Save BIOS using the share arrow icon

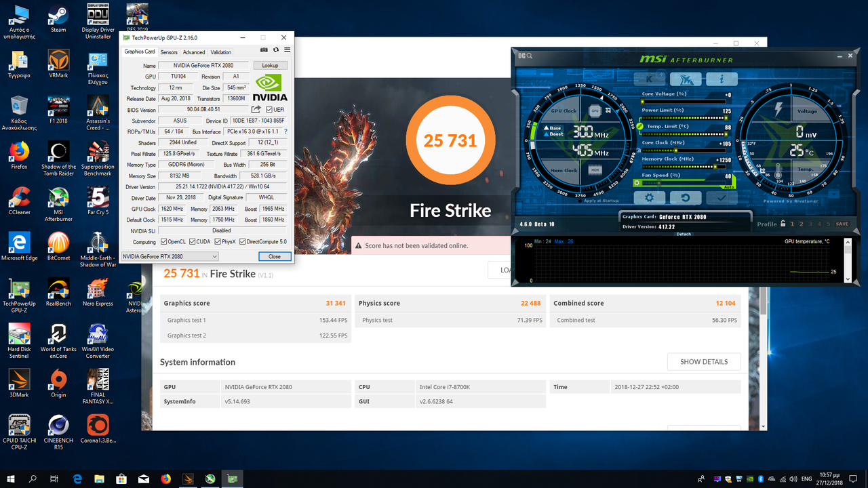click(x=256, y=109)
